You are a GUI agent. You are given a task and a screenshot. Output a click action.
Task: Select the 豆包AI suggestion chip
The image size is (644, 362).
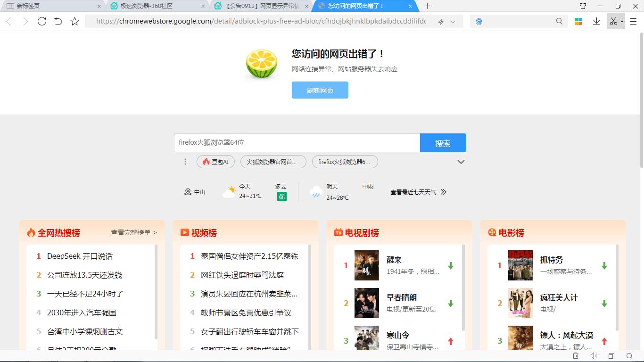(215, 162)
